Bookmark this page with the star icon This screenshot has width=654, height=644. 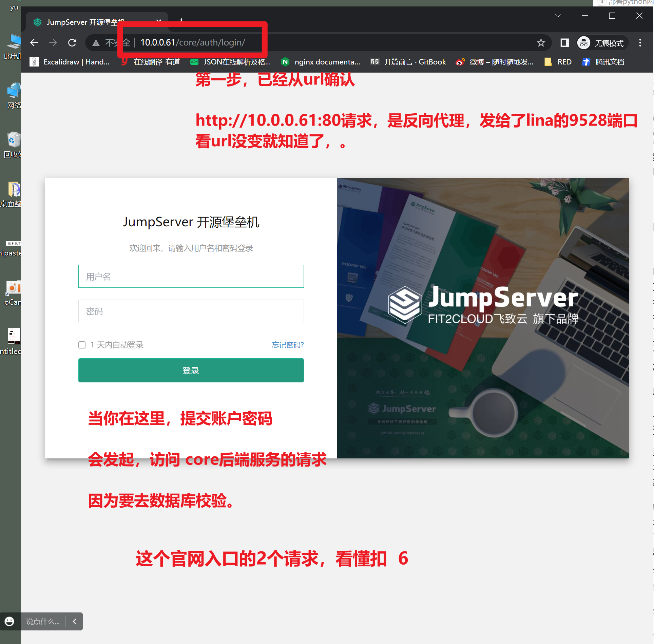pyautogui.click(x=541, y=43)
